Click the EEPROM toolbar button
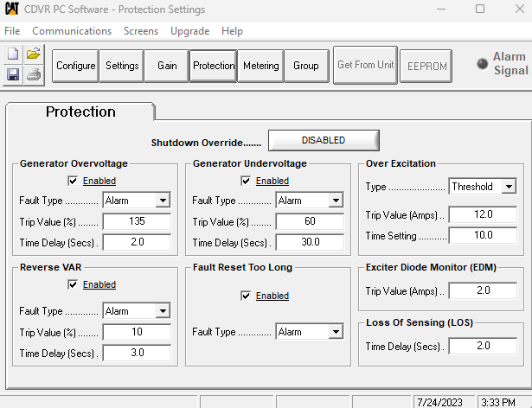 click(426, 66)
